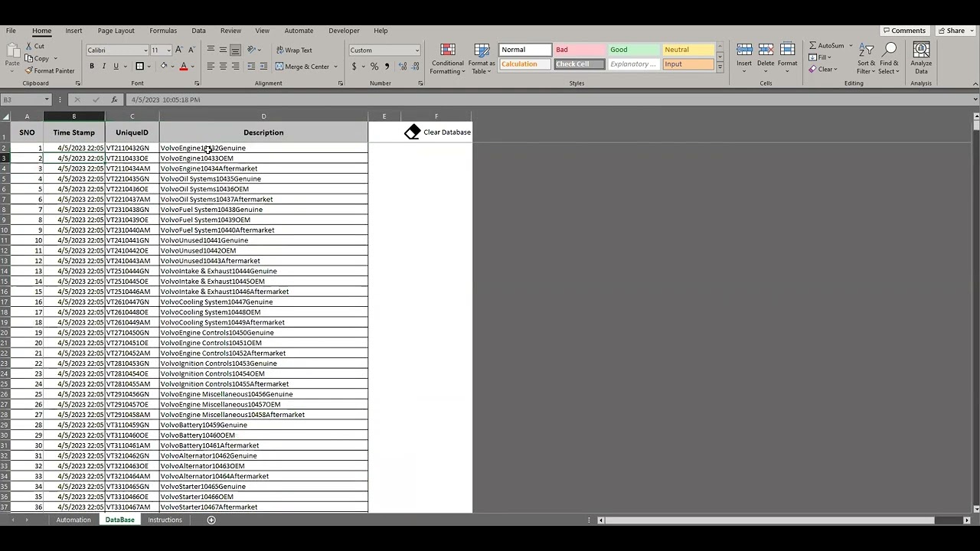Click the Copy icon in Clipboard

[28, 58]
